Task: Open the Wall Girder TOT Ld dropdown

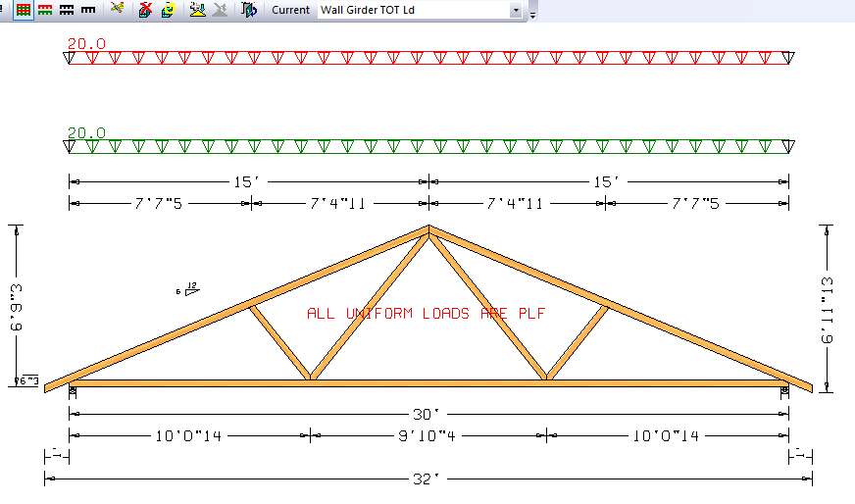Action: (516, 10)
